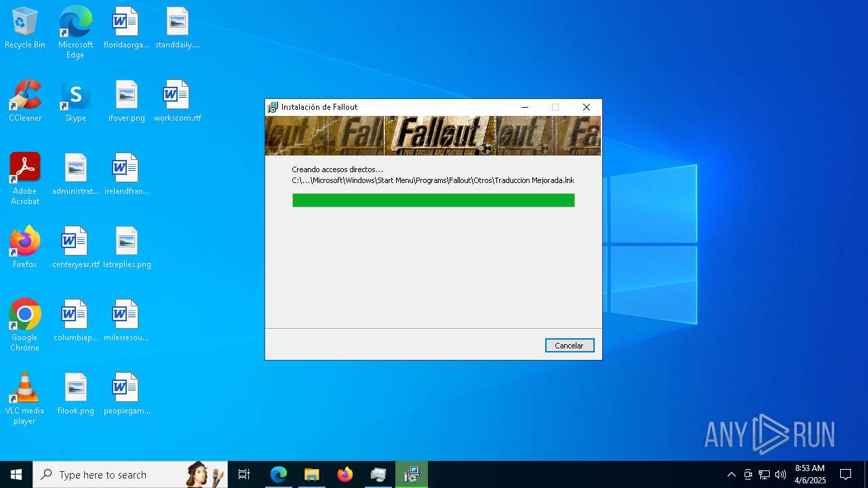Image resolution: width=868 pixels, height=488 pixels.
Task: Select the Adobe Acrobat desktop shortcut
Action: point(25,179)
